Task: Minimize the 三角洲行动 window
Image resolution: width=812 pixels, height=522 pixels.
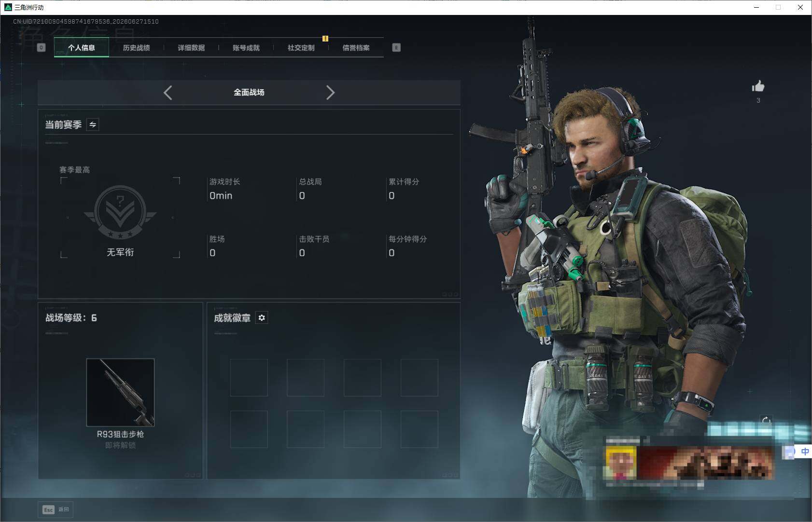Action: [756, 7]
